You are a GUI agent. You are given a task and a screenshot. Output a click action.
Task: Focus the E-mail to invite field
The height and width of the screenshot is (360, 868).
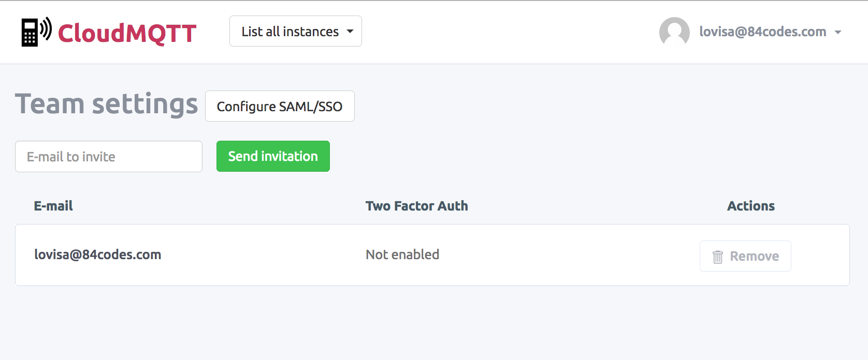coord(109,156)
